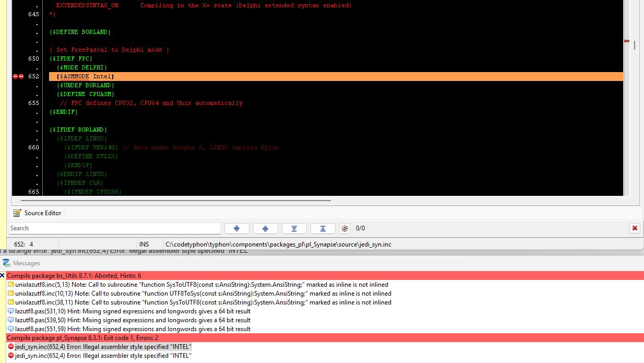Focus the Search input field
This screenshot has height=363, width=644.
click(115, 228)
